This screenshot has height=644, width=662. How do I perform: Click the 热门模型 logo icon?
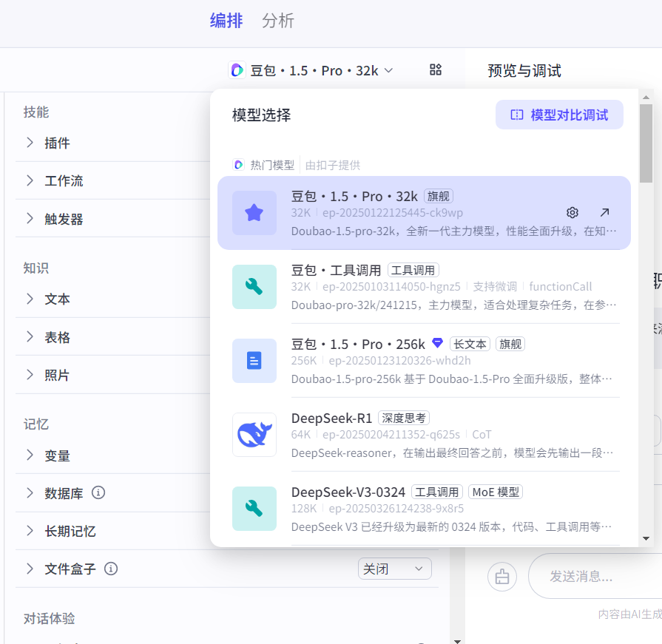point(238,165)
